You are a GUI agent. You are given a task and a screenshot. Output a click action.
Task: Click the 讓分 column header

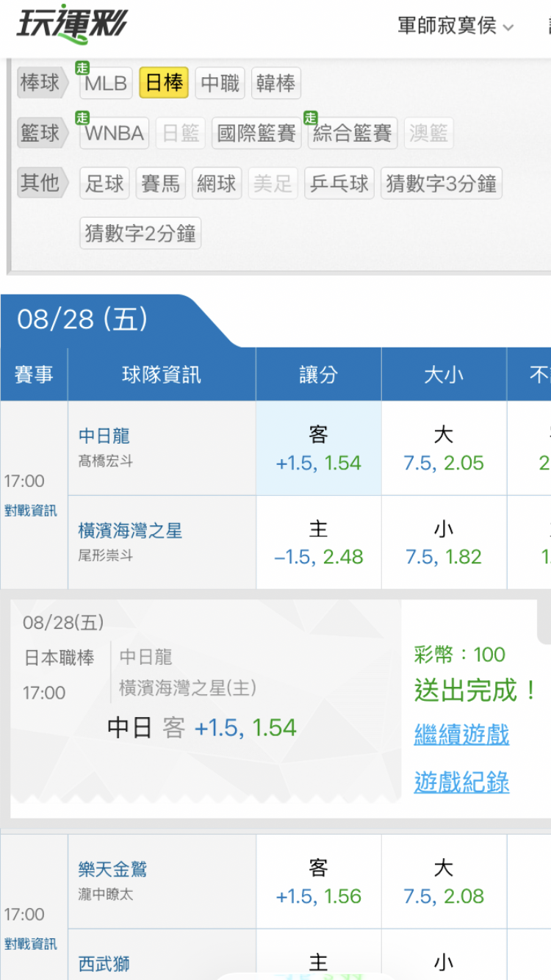[x=318, y=375]
